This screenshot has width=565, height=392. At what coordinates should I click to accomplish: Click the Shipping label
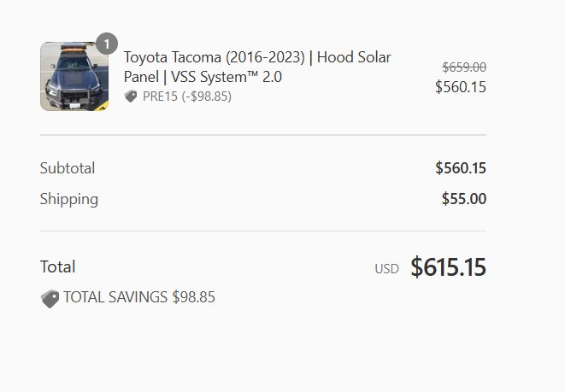(x=69, y=200)
